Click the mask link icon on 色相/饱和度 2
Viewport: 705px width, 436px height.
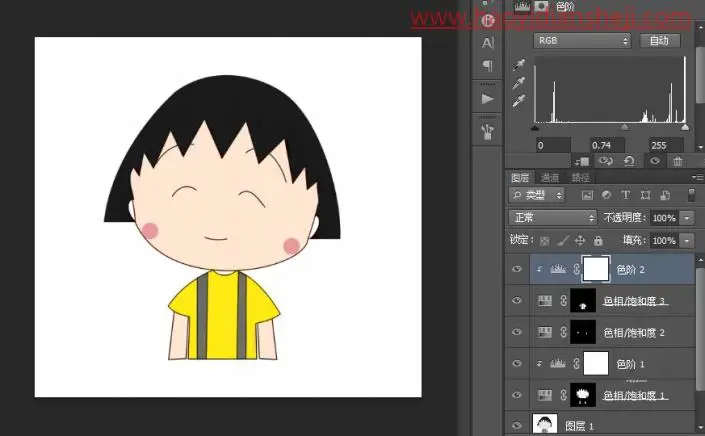(x=563, y=332)
